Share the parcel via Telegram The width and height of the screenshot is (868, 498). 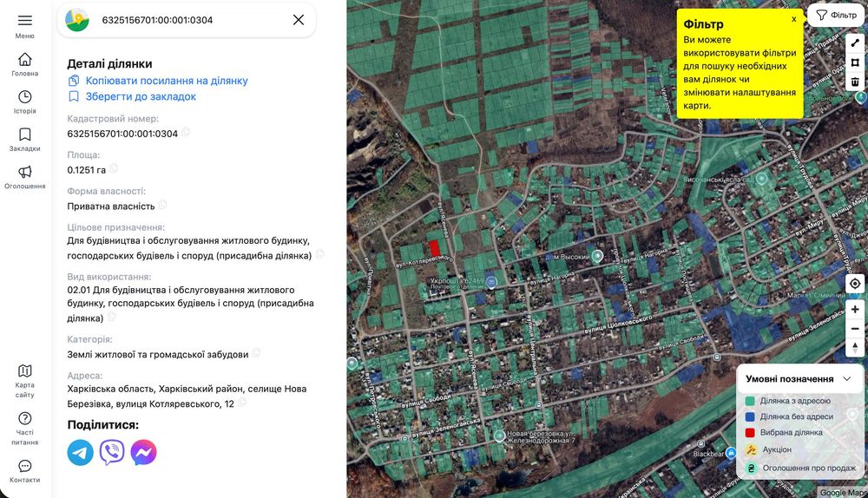pos(80,453)
